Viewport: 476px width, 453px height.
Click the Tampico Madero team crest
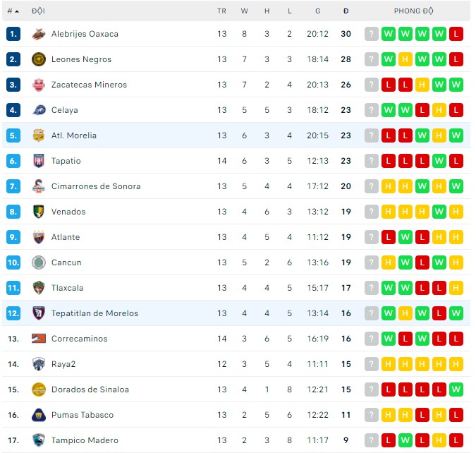coord(39,440)
